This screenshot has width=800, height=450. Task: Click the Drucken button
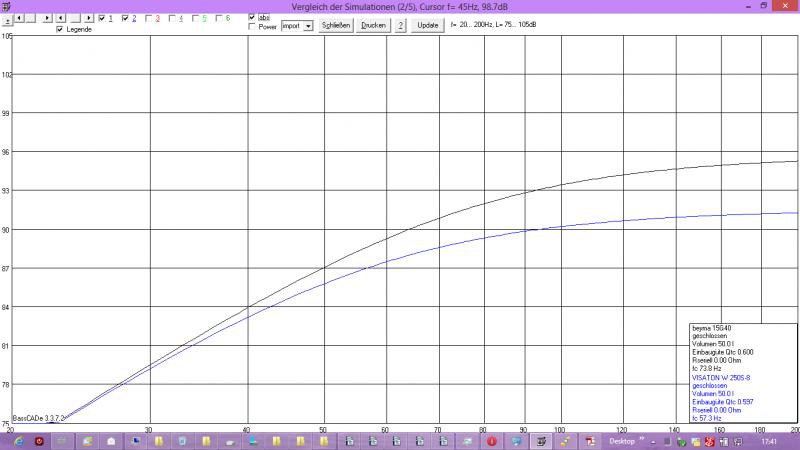(373, 26)
